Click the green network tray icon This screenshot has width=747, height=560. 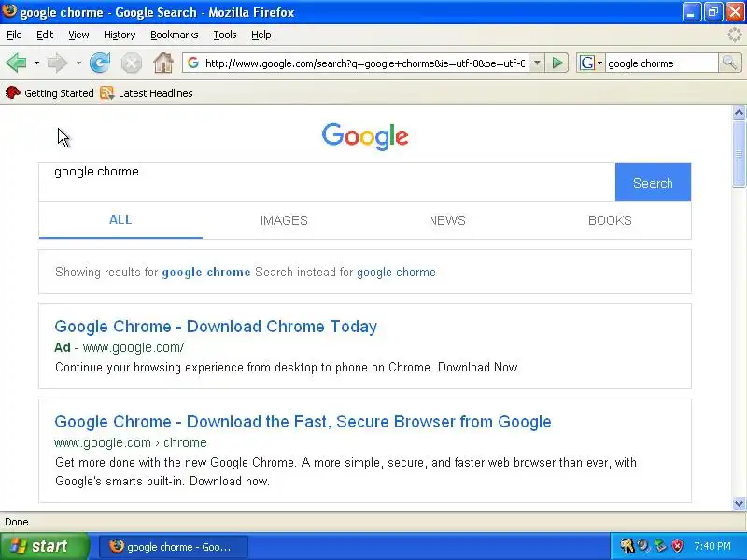[660, 546]
